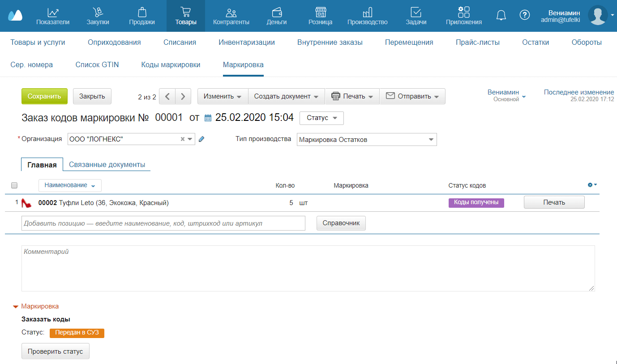617x364 pixels.
Task: Click the Розница store icon
Action: (320, 13)
